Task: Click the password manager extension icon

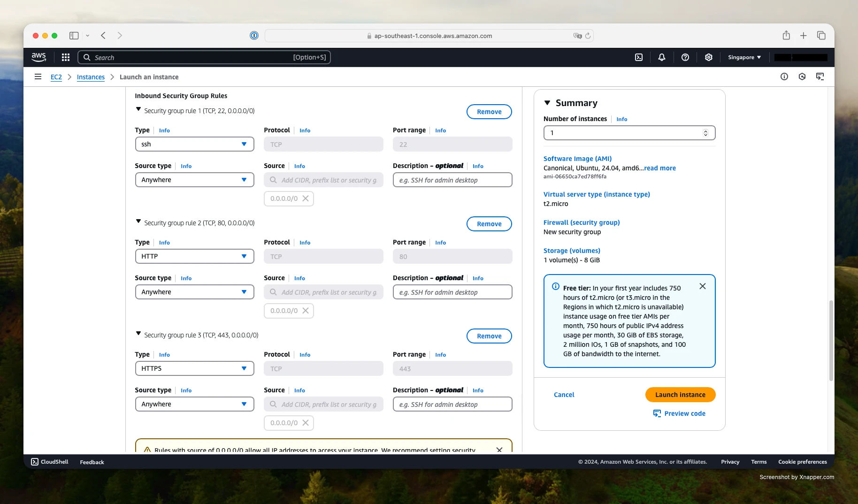Action: click(x=254, y=36)
